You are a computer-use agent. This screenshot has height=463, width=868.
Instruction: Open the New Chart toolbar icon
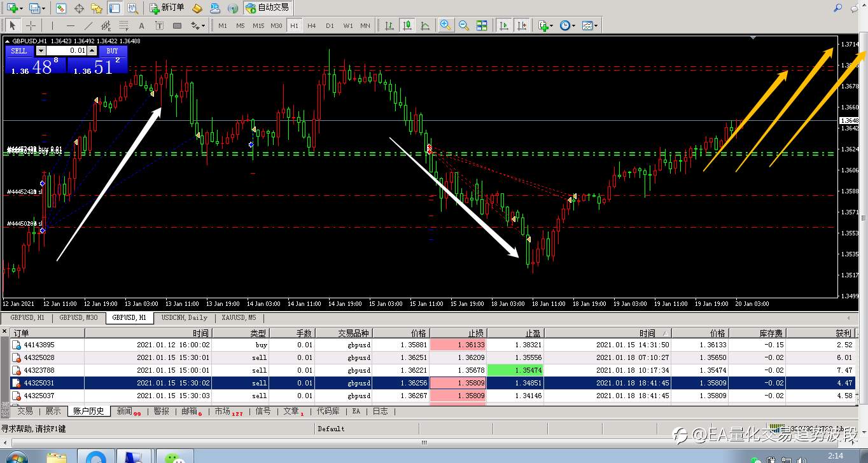pyautogui.click(x=14, y=8)
